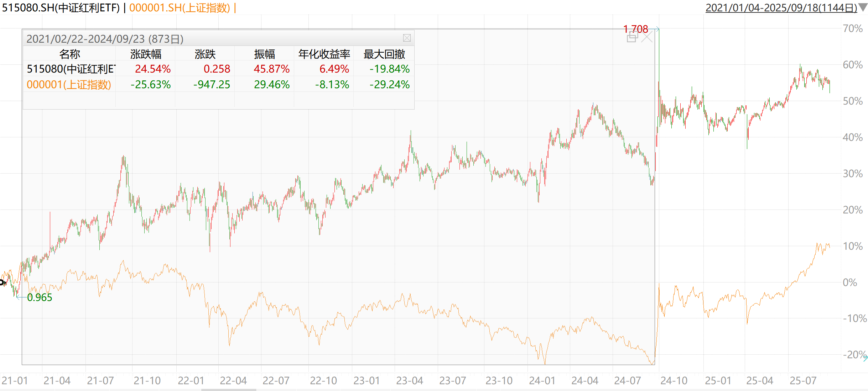868x391 pixels.
Task: Click the crossed-box icon in the popup header
Action: point(407,38)
